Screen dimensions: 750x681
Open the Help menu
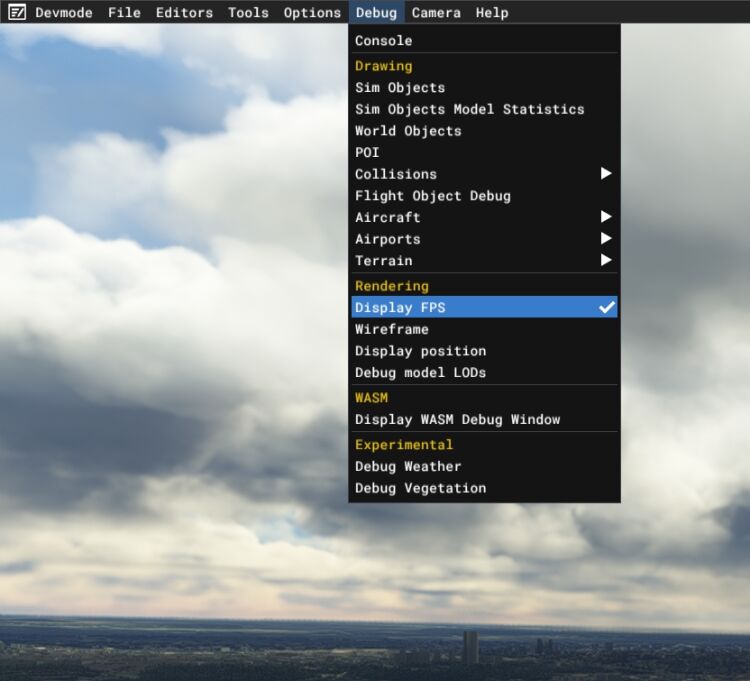tap(492, 13)
